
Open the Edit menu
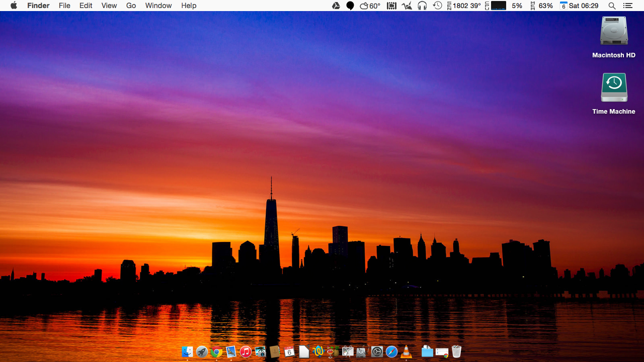pos(86,6)
